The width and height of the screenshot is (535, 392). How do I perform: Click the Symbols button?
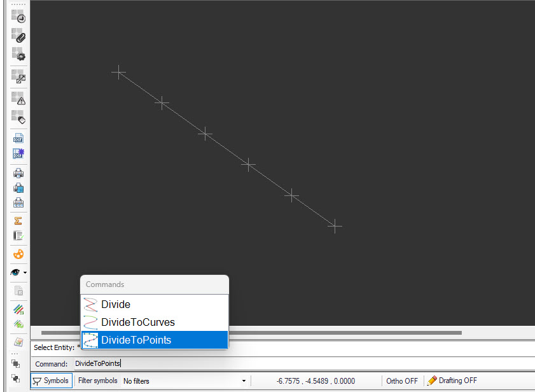tap(51, 381)
